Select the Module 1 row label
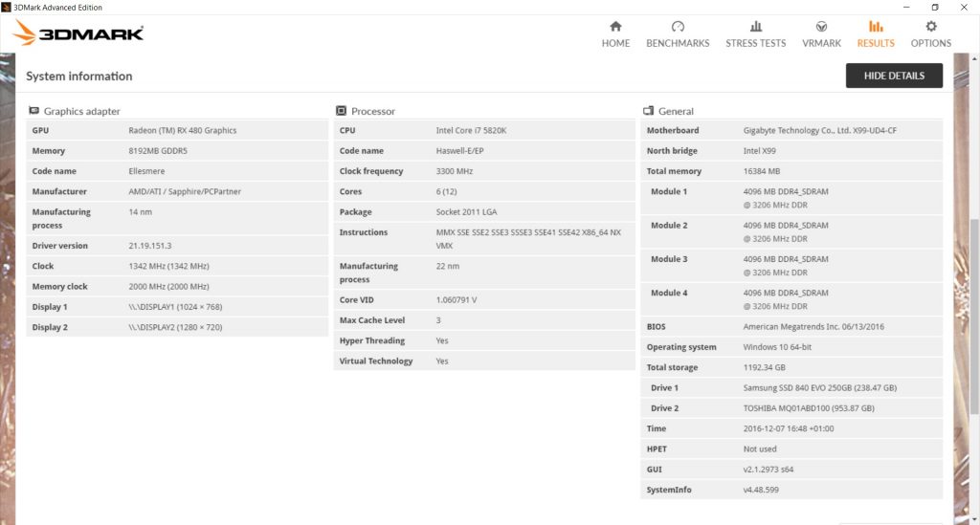 pos(669,191)
